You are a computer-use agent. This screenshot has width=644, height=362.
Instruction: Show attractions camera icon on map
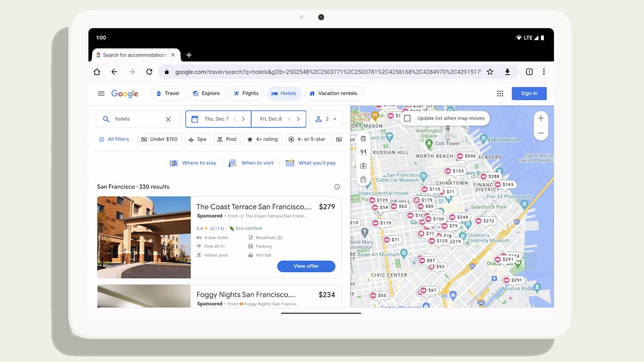coord(363,165)
